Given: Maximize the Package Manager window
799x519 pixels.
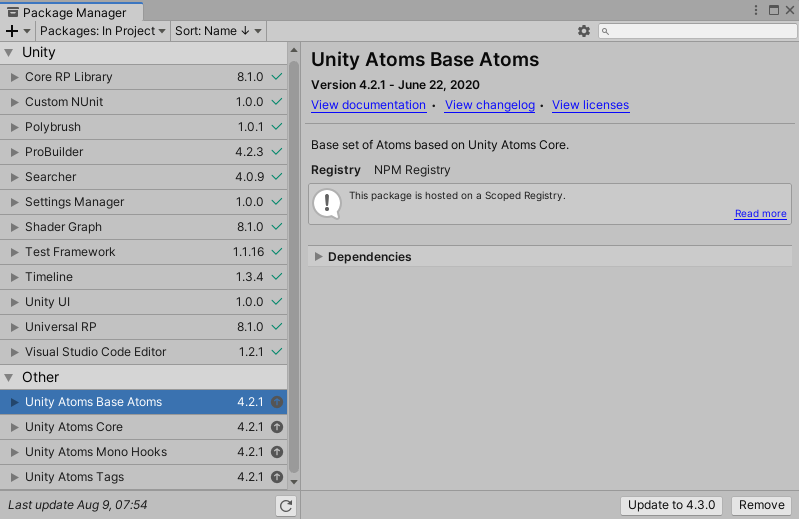Looking at the screenshot, I should (774, 10).
